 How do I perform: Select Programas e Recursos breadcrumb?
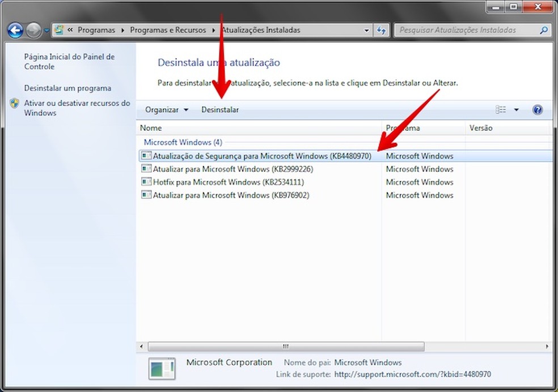tap(168, 30)
